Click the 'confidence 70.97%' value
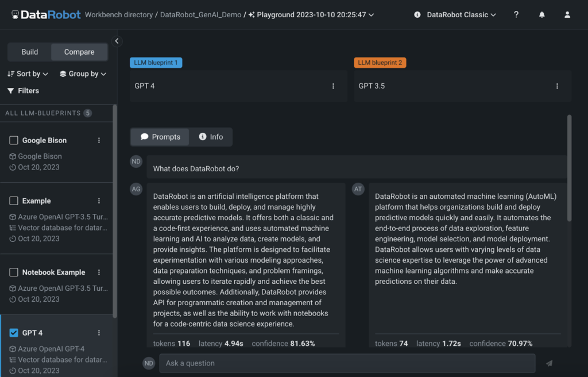This screenshot has width=588, height=377. click(x=501, y=343)
